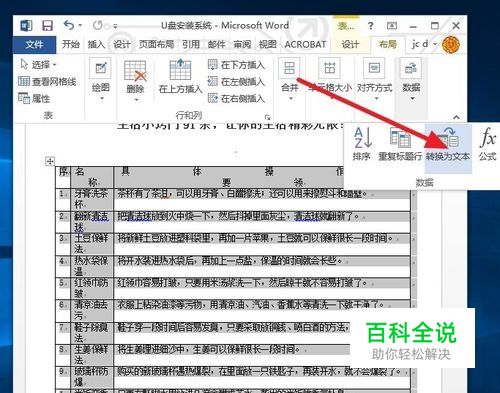The height and width of the screenshot is (393, 500).
Task: Open the 邮件 Mailings tab
Action: (x=216, y=44)
